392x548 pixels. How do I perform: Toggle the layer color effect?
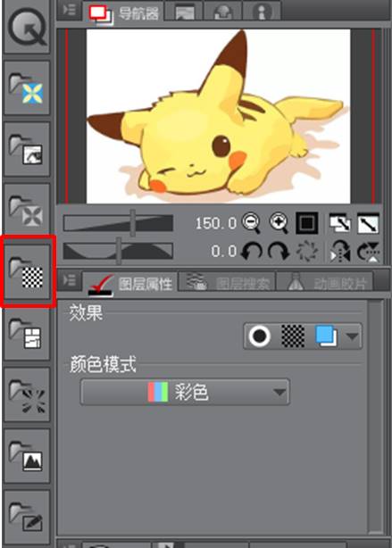click(326, 336)
